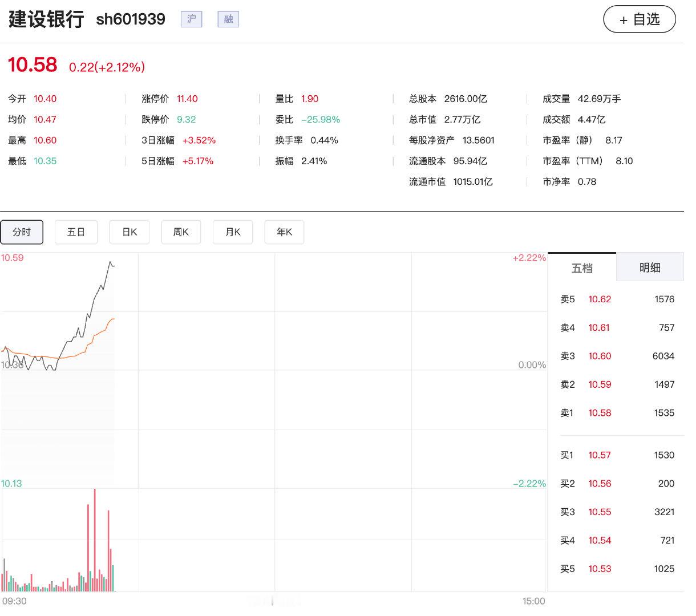The width and height of the screenshot is (696, 616).
Task: Click 流通市值 value 1015.01亿
Action: click(x=473, y=182)
